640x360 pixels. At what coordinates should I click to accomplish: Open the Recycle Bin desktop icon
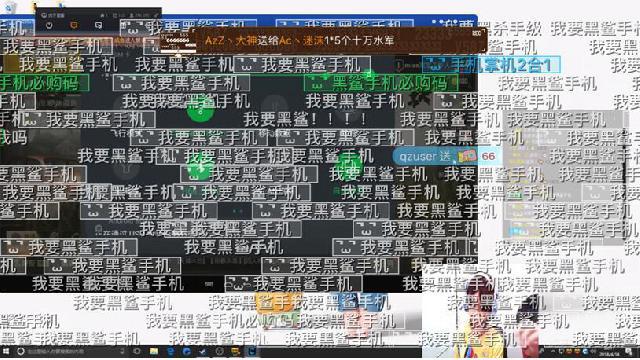point(10,7)
